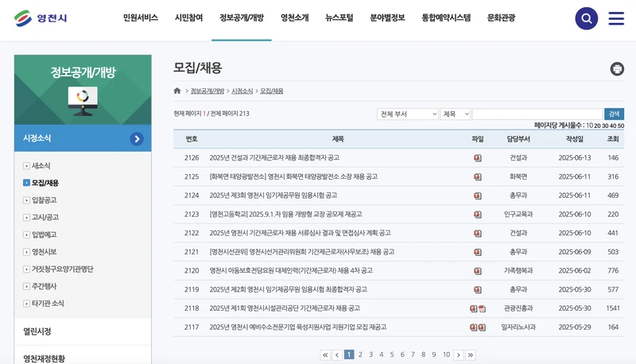Download attachment for post 2123

[478, 215]
